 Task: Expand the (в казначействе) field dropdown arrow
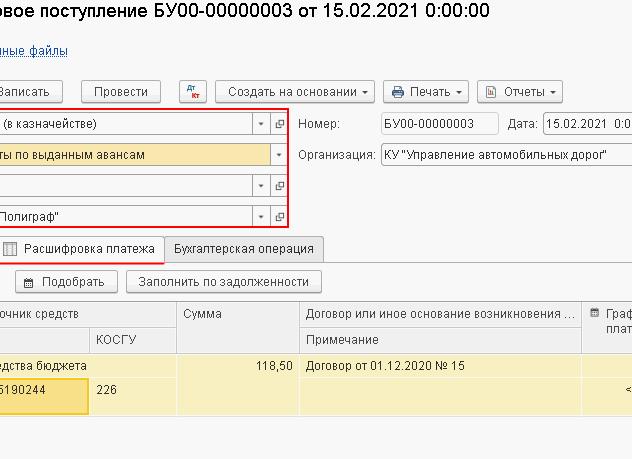pos(261,124)
